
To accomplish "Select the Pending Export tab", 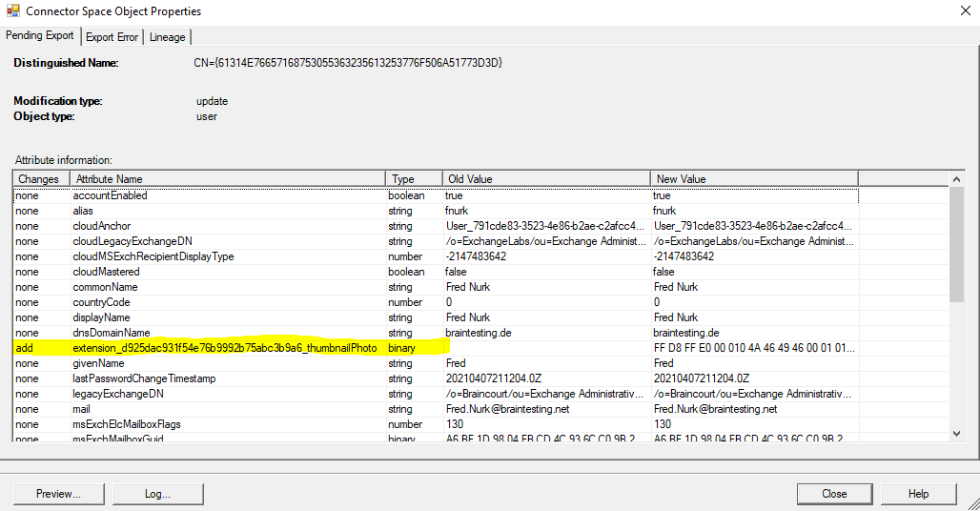I will [40, 36].
